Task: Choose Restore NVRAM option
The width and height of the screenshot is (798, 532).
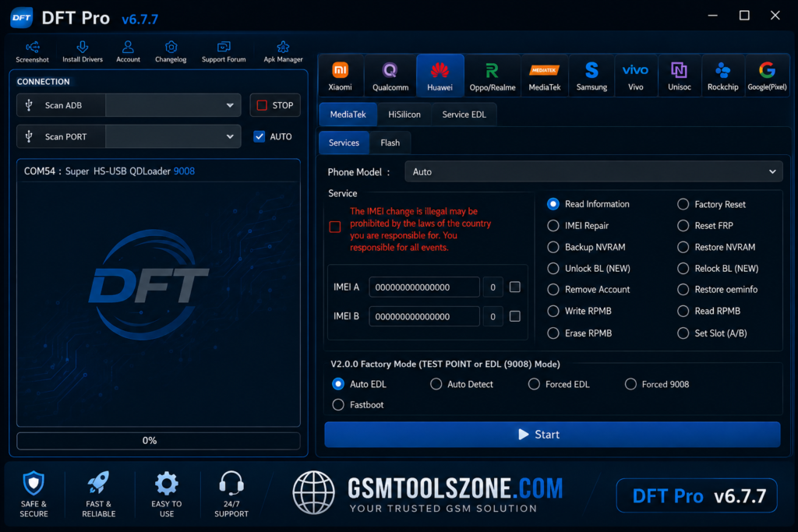Action: [x=683, y=247]
